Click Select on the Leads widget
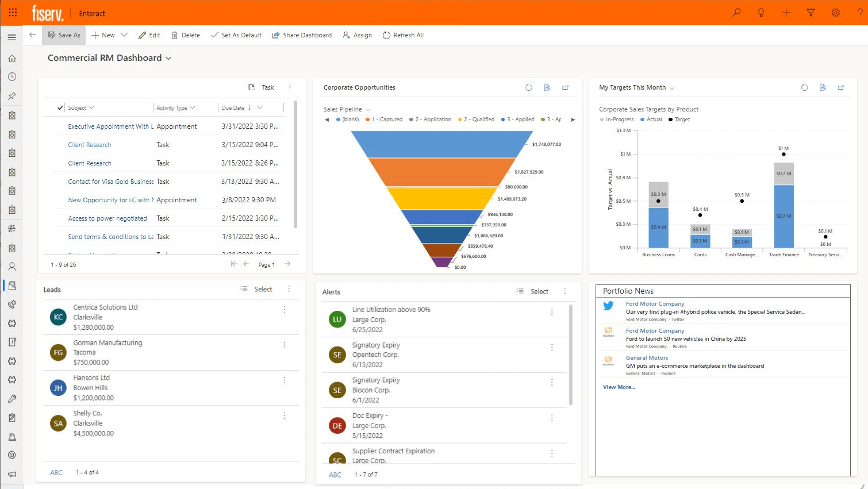Viewport: 868px width, 489px height. 263,289
